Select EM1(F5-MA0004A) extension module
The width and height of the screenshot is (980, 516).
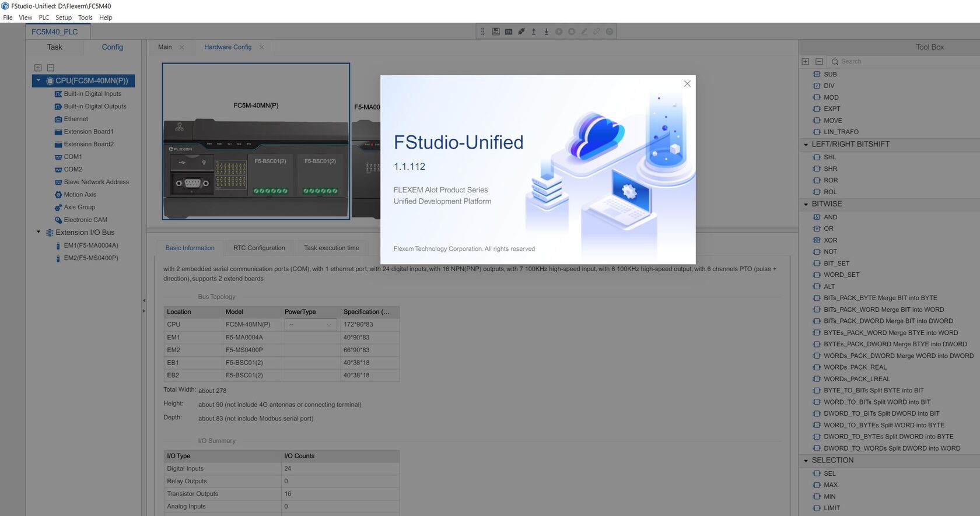(x=91, y=245)
